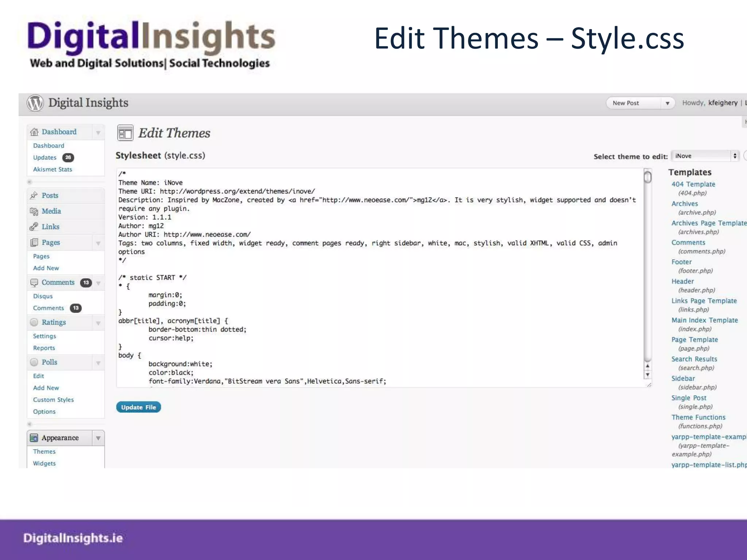Open the Footer (footer.php) template link
The height and width of the screenshot is (560, 747).
pyautogui.click(x=681, y=262)
